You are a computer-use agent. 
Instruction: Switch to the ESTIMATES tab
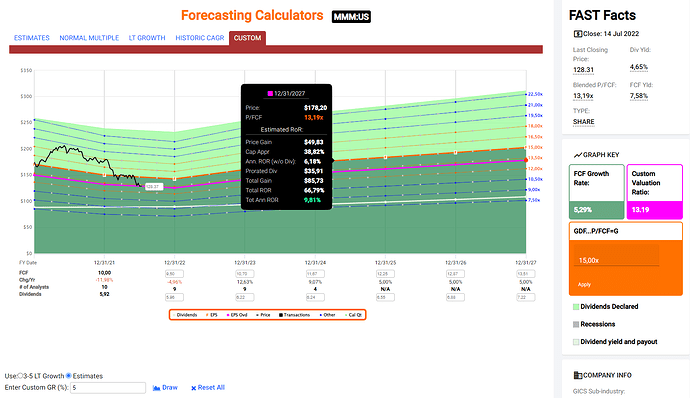click(x=32, y=38)
